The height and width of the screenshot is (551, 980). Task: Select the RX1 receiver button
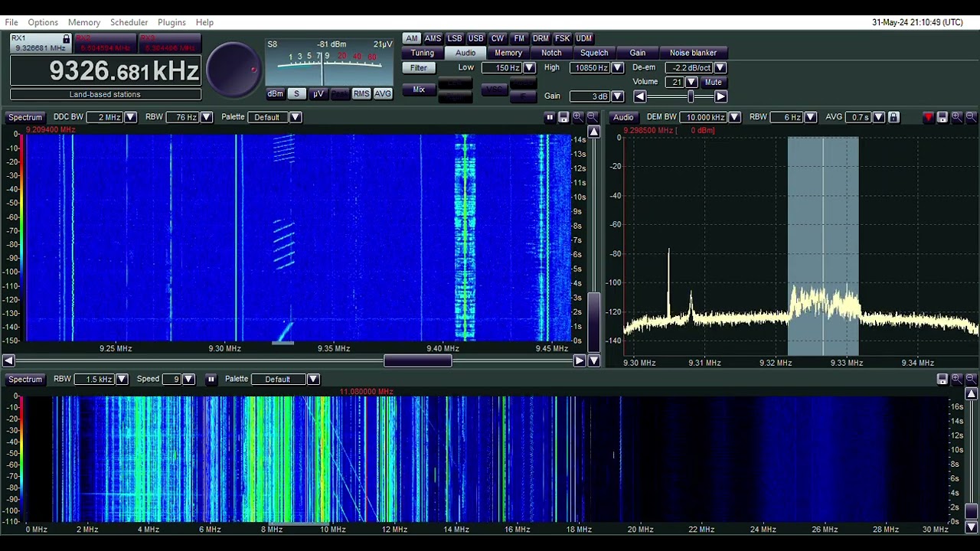(41, 43)
